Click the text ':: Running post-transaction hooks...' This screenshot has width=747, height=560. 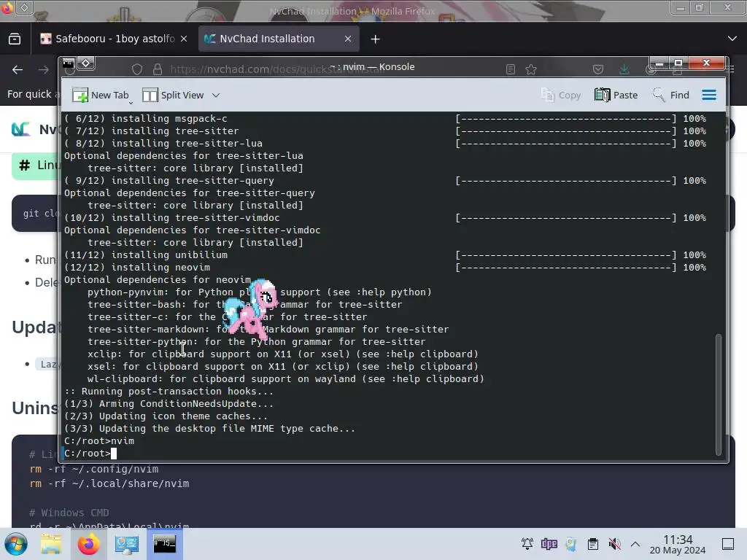coord(169,392)
